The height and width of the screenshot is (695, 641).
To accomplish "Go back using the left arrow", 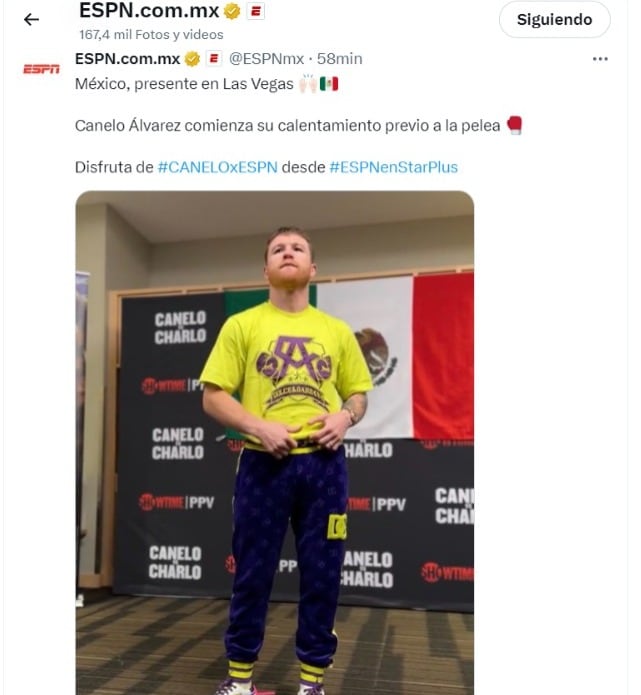I will (31, 19).
